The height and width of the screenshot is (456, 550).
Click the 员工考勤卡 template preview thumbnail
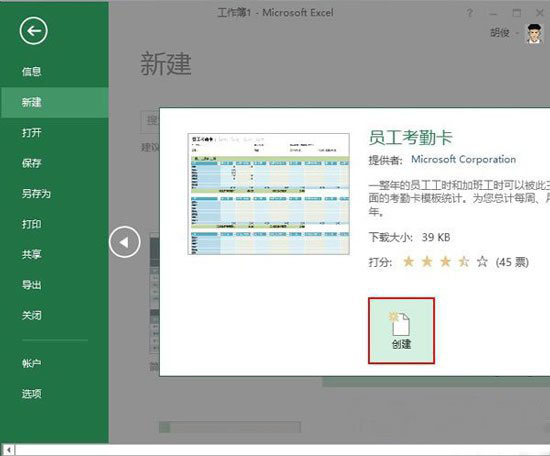(269, 194)
